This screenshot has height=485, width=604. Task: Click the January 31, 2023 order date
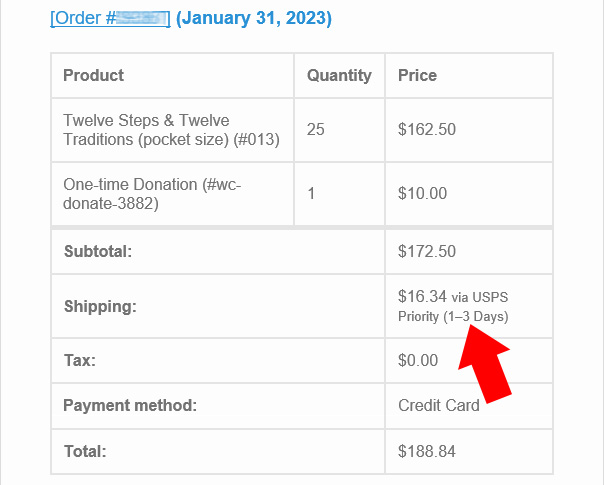coord(254,18)
